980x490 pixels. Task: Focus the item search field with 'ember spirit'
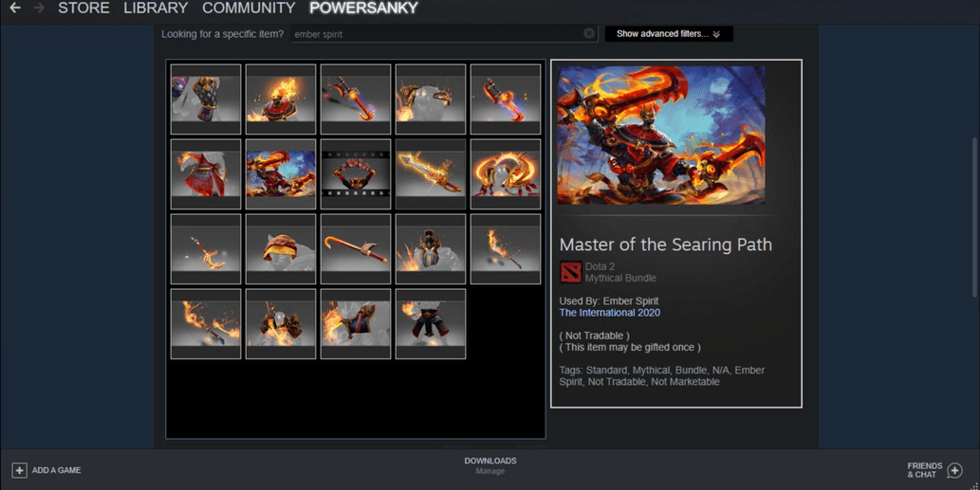(x=444, y=34)
